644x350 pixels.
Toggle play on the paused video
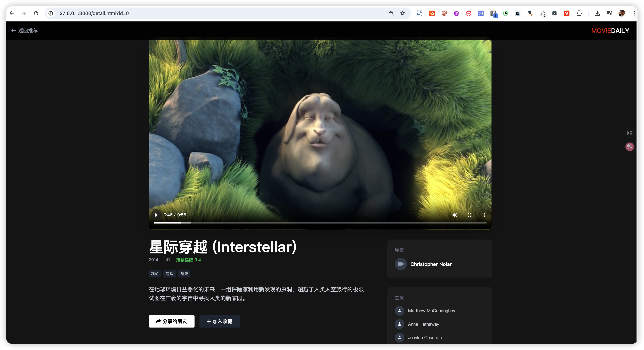point(156,215)
